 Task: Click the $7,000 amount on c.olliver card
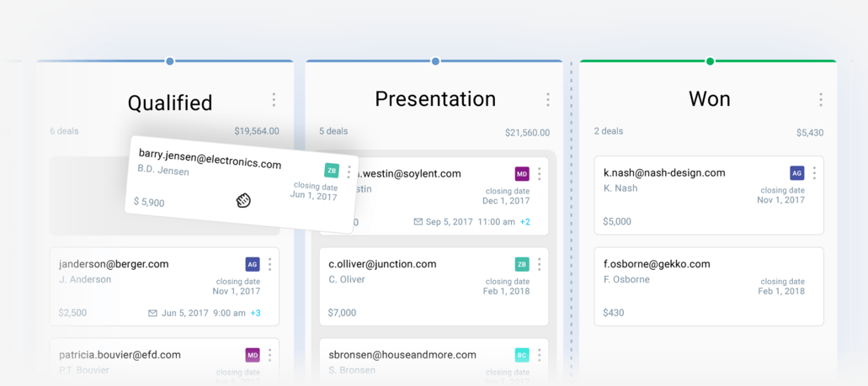point(342,313)
